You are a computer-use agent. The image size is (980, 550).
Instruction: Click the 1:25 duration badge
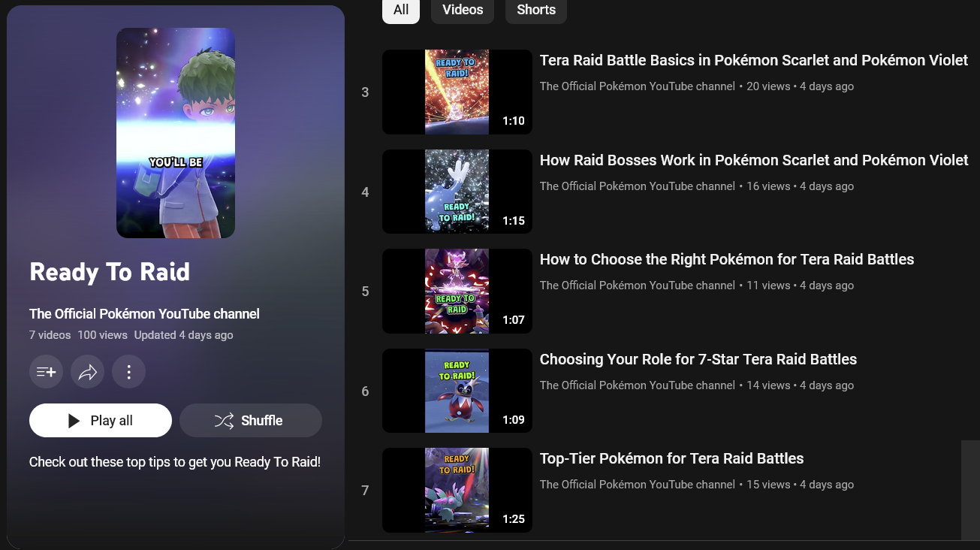pyautogui.click(x=514, y=519)
